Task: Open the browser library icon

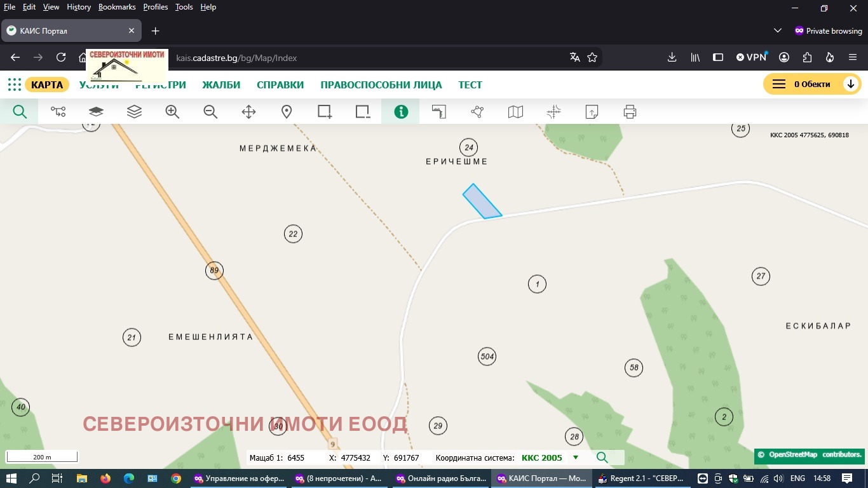Action: pyautogui.click(x=695, y=57)
